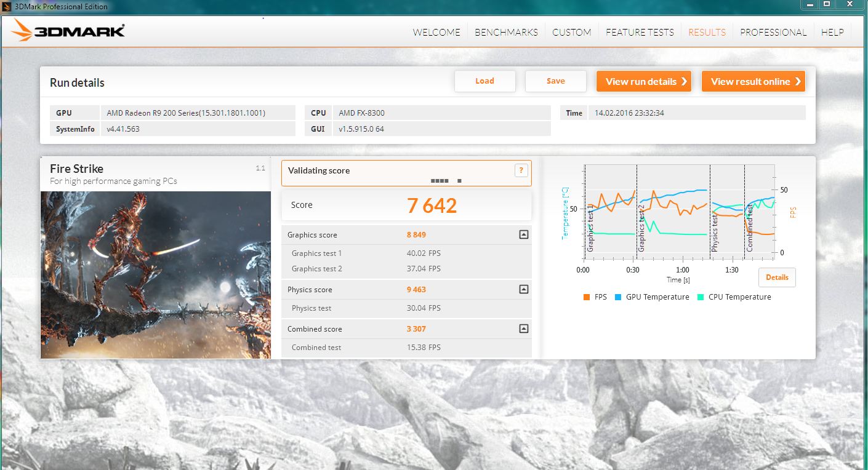
Task: Click View run details button
Action: pos(644,81)
